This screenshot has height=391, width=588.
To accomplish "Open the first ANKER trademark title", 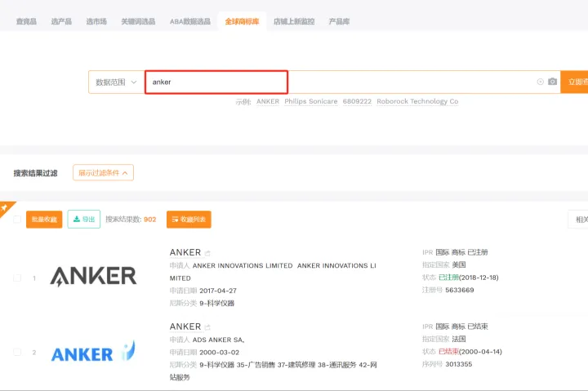I will click(x=185, y=252).
